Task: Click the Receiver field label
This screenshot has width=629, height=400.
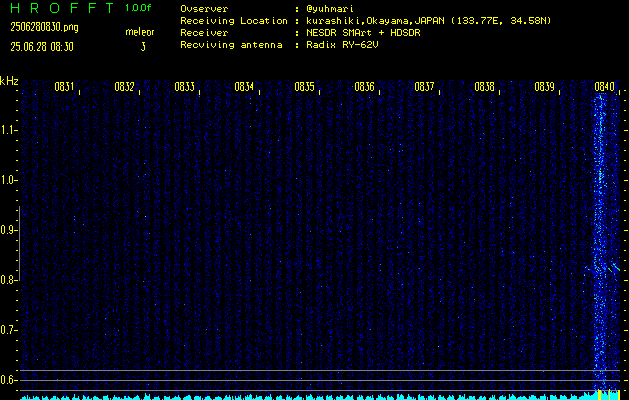Action: [204, 33]
